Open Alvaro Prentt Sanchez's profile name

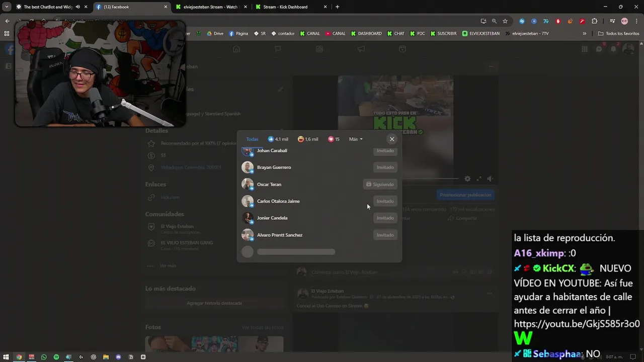[x=280, y=235]
